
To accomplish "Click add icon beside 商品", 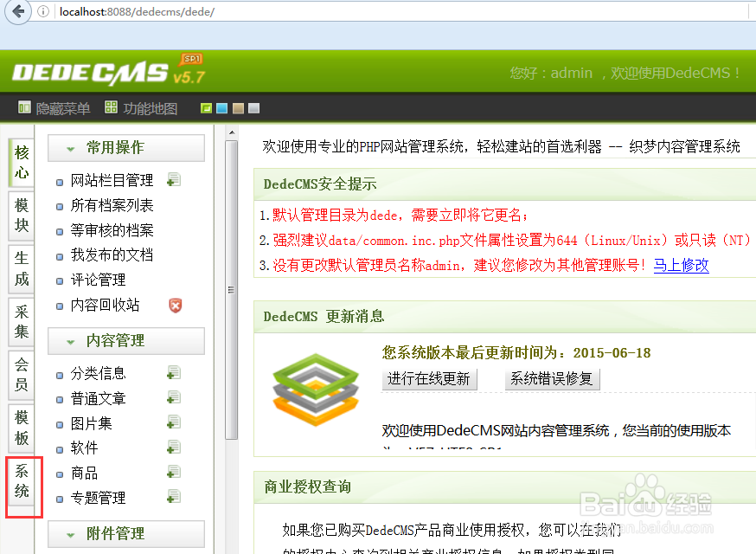I will 174,472.
